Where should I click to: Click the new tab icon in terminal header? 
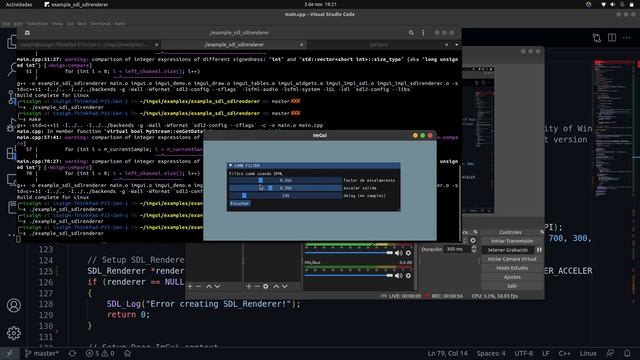click(x=27, y=33)
